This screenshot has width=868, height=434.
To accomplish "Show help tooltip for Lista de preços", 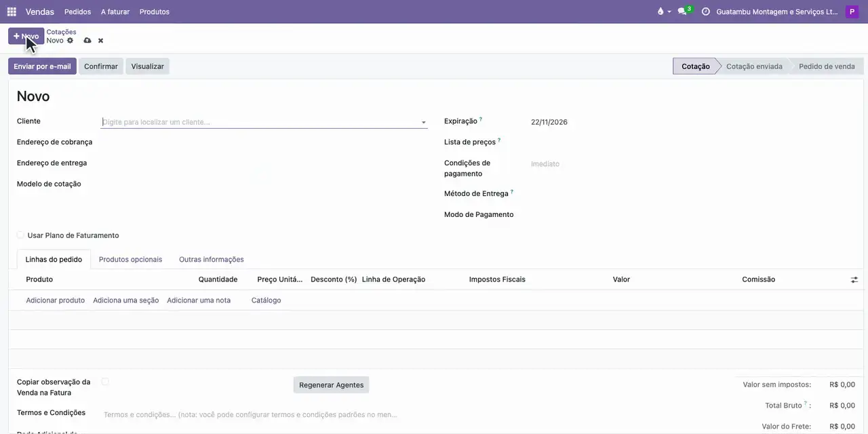I will (x=499, y=140).
